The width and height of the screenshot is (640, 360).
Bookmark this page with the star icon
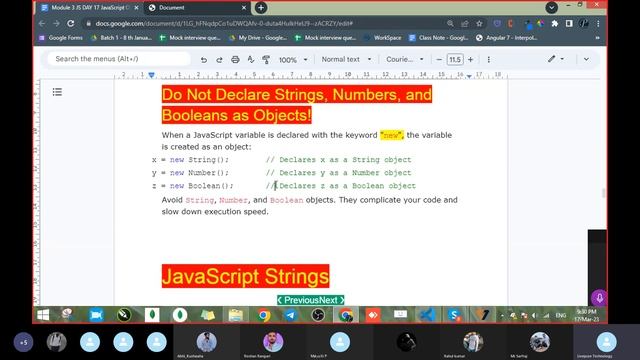pyautogui.click(x=479, y=24)
